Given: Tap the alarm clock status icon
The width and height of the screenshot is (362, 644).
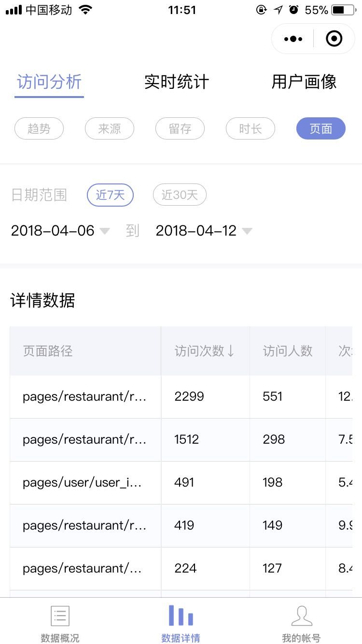Looking at the screenshot, I should point(293,10).
